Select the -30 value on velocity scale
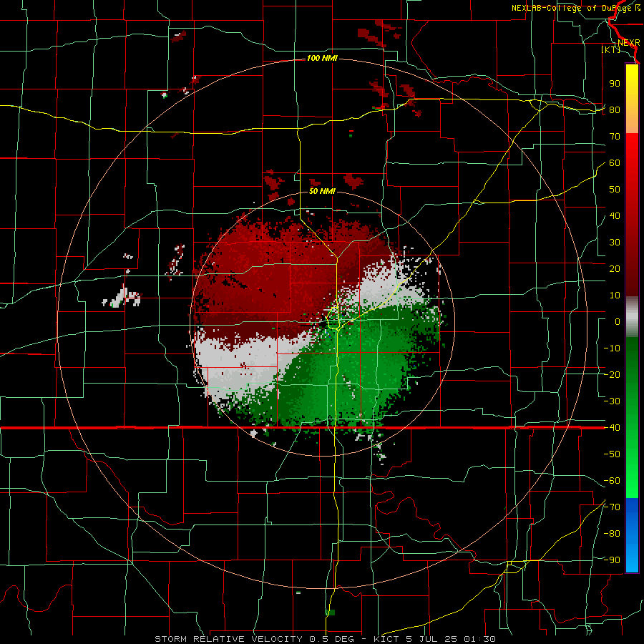The image size is (644, 644). coord(612,401)
